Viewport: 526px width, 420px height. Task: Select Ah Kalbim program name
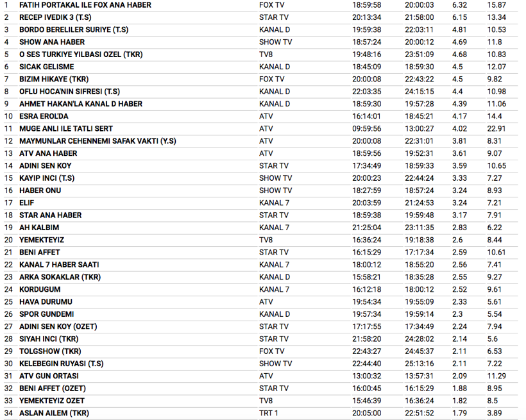coord(39,228)
